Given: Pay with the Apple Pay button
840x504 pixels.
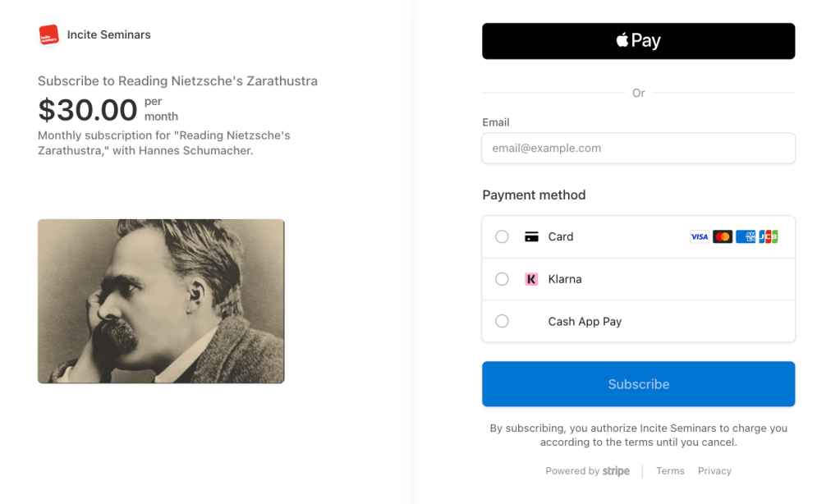Looking at the screenshot, I should click(638, 41).
